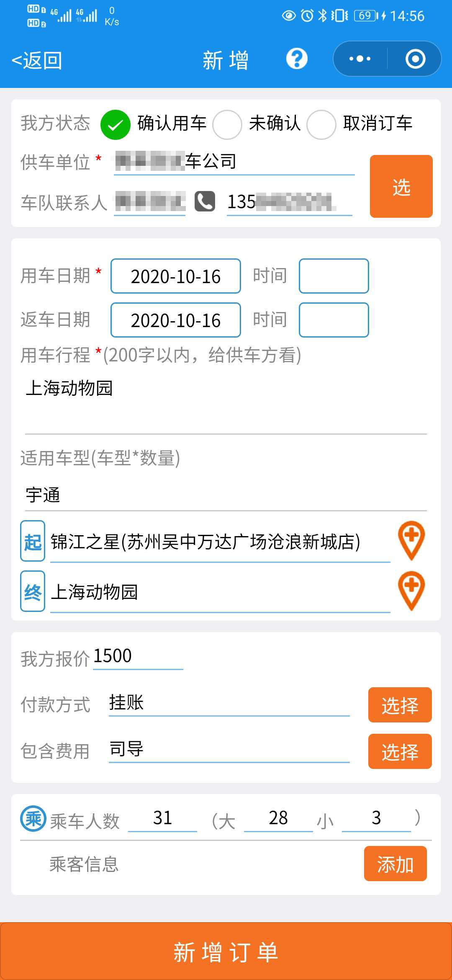Tap the blue 起 start marker icon

pos(33,541)
